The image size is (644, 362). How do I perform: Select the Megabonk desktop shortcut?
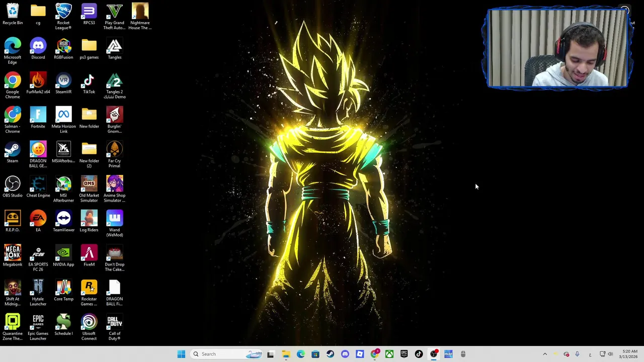(x=13, y=256)
